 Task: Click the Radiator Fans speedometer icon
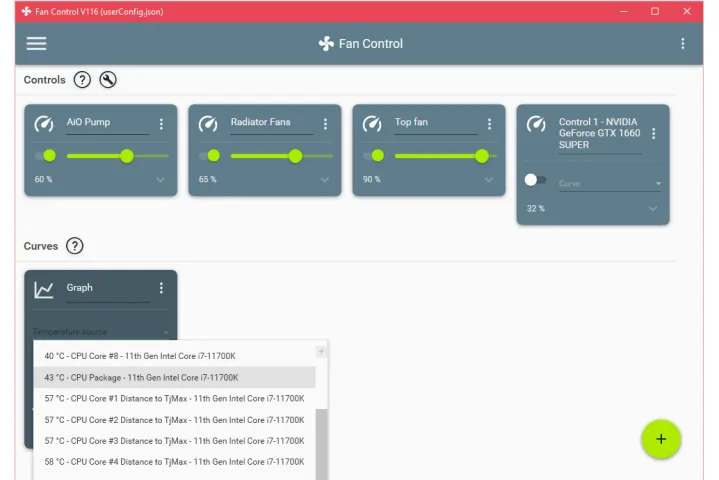pos(208,124)
